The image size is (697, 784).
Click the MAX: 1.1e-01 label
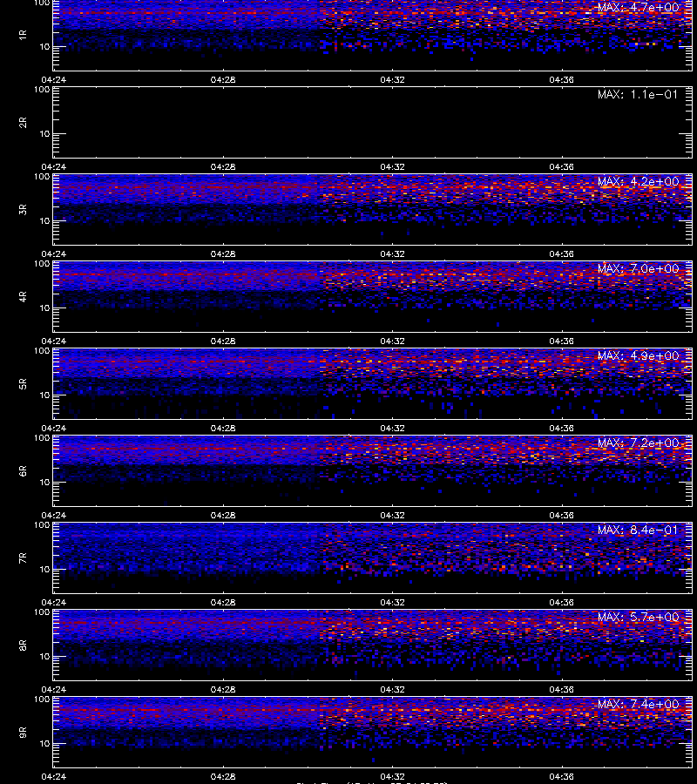tap(638, 94)
